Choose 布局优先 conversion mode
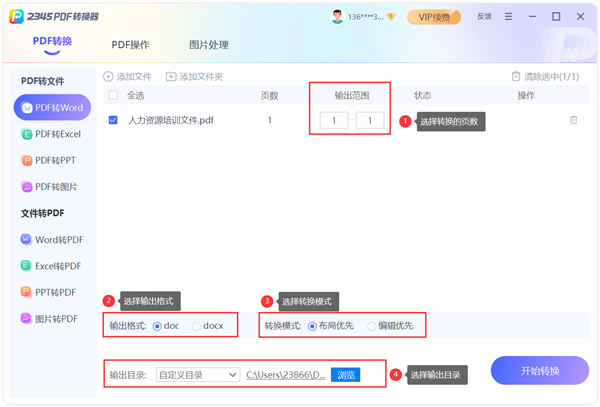 (x=312, y=326)
